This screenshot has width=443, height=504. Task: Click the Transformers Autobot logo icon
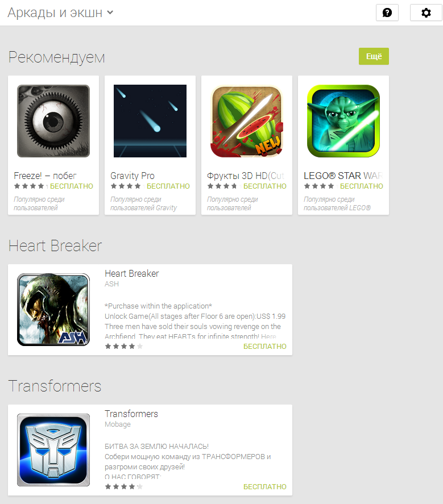[53, 449]
